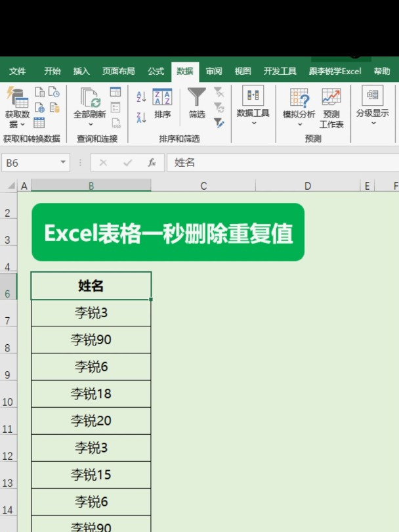Screen dimensions: 399x532
Task: Select column D header
Action: 308,186
